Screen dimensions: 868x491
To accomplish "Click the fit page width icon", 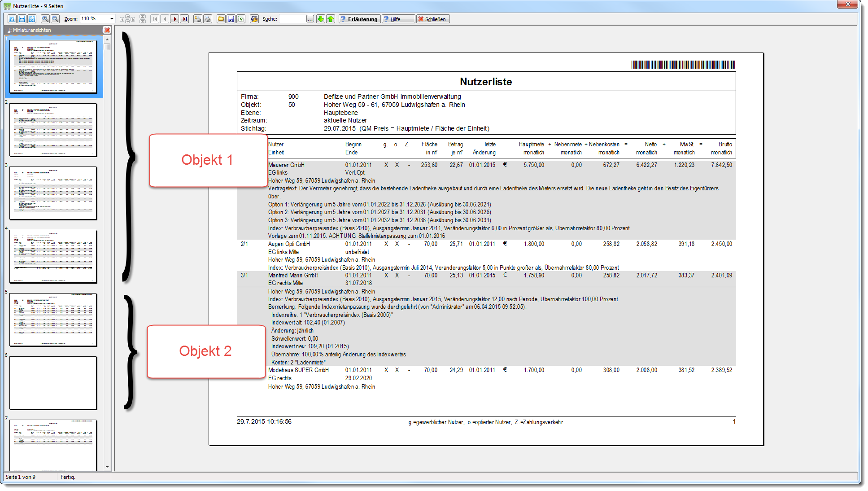I will point(22,19).
